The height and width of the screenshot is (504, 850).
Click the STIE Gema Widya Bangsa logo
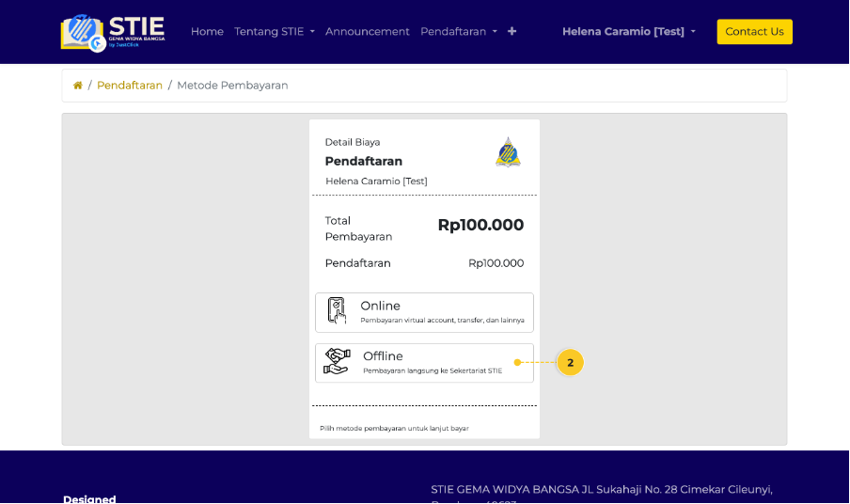click(x=113, y=31)
